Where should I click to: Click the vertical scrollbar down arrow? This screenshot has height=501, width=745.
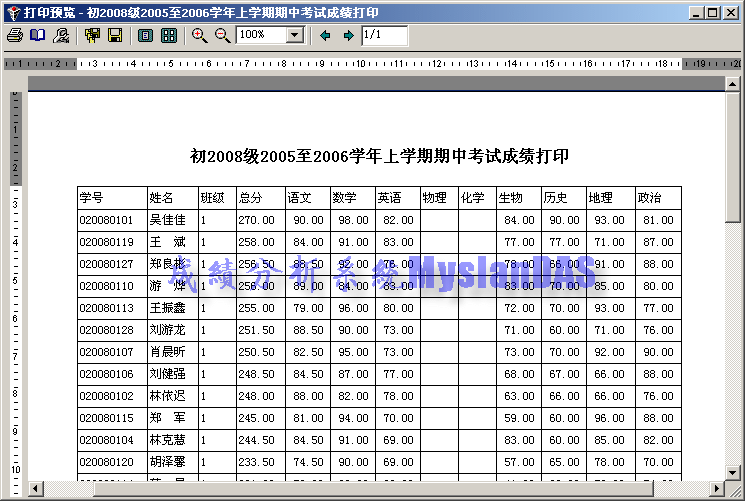734,471
